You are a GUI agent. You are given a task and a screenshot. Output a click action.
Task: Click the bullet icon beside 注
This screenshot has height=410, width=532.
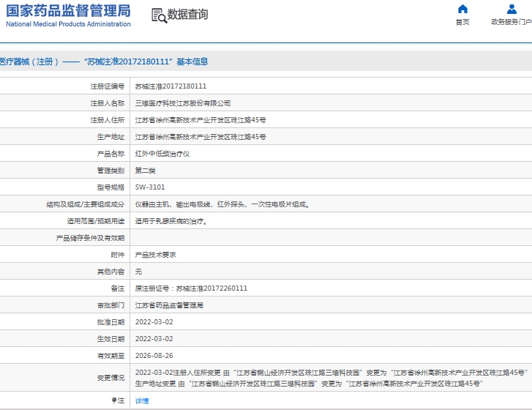click(114, 400)
